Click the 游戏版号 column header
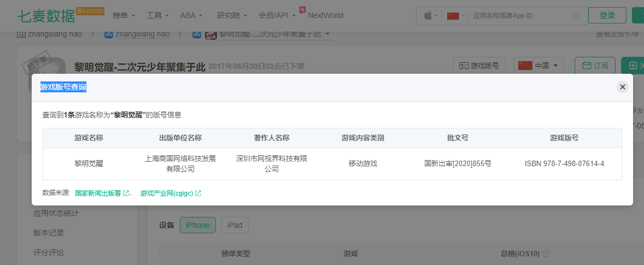The height and width of the screenshot is (265, 644). pos(564,138)
